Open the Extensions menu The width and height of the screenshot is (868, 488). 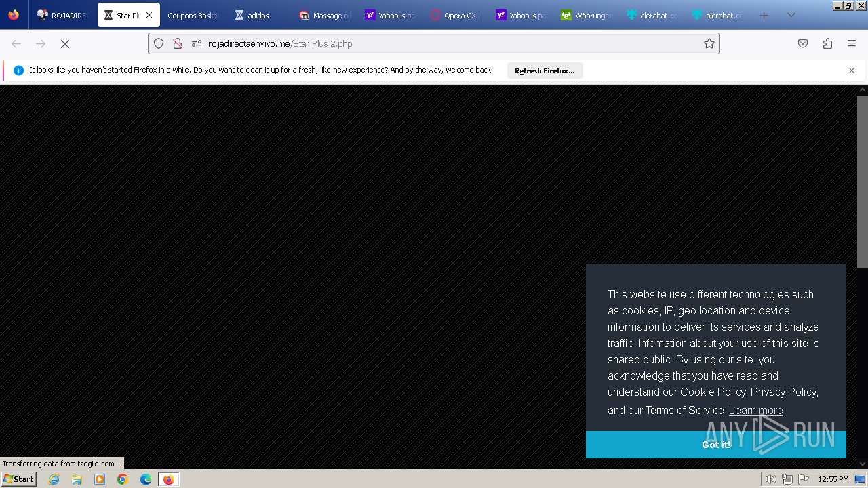click(827, 43)
